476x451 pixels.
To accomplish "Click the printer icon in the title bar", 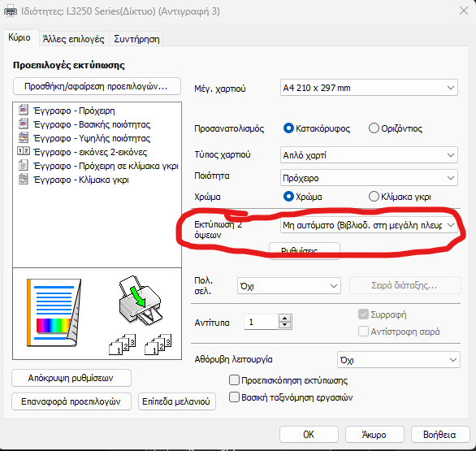I will click(11, 11).
